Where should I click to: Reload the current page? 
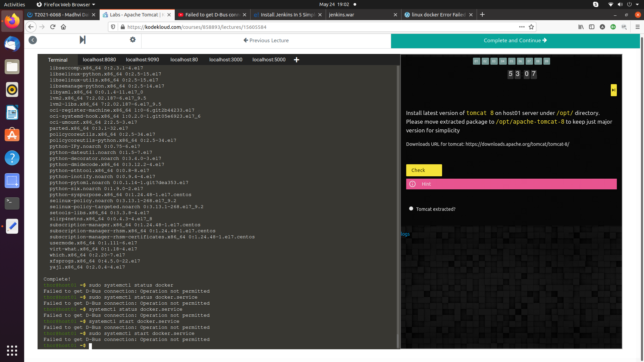(x=53, y=27)
